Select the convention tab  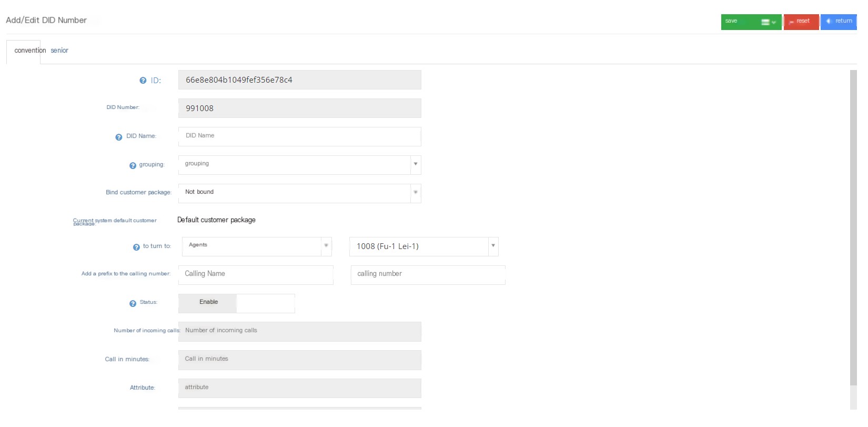[24, 51]
